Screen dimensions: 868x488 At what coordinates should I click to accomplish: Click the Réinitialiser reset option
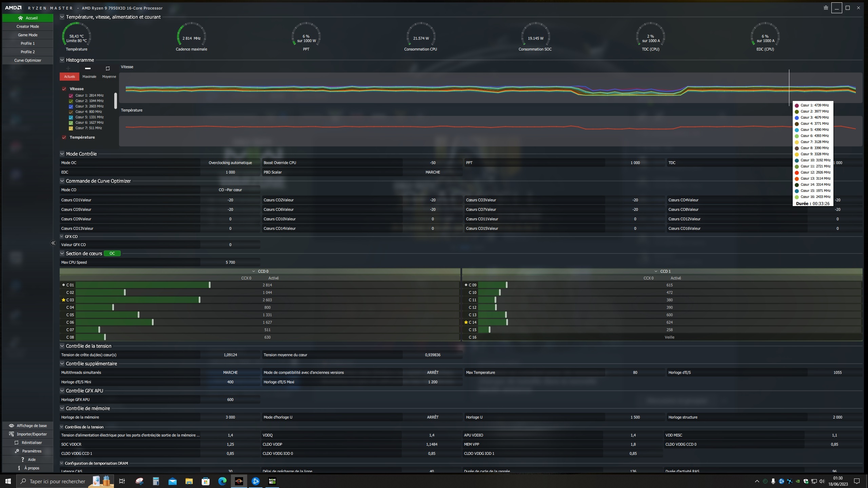click(x=28, y=443)
